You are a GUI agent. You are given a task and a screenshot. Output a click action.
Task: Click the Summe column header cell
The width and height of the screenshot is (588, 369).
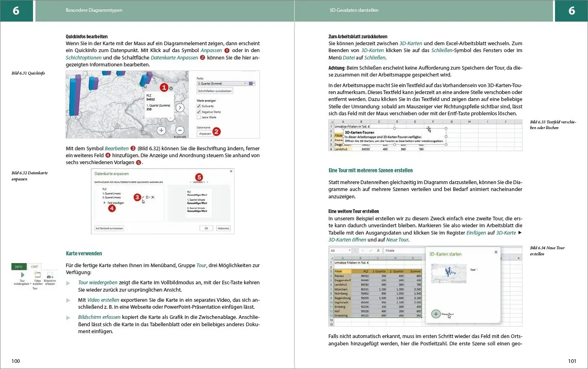pos(412,271)
